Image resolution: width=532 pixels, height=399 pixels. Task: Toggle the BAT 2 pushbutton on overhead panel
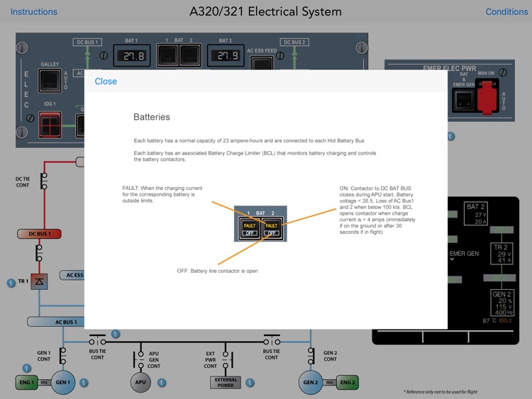(x=190, y=55)
